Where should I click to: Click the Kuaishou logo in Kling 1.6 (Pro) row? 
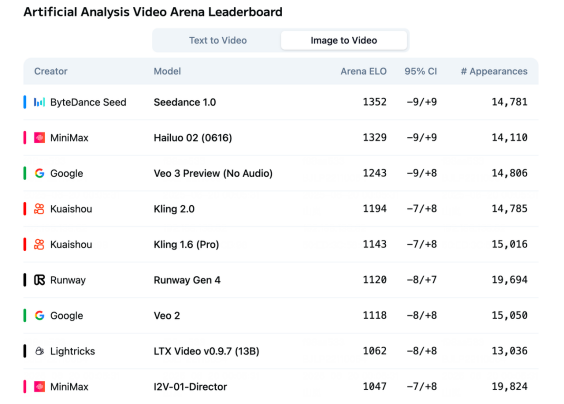pyautogui.click(x=39, y=244)
